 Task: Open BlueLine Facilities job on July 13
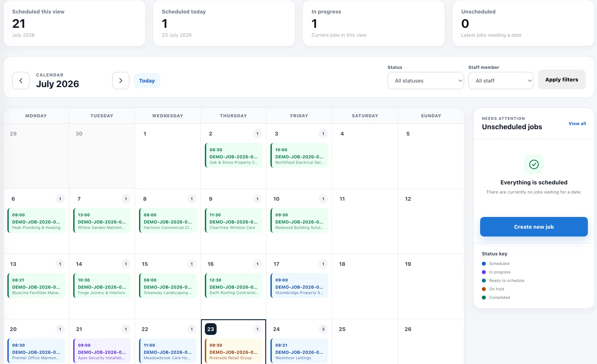point(36,286)
